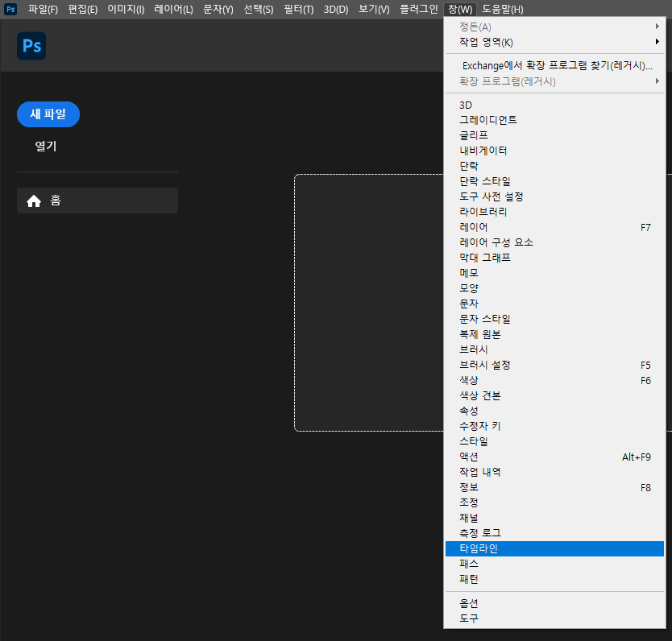Open the 3D(D) menu
Screen dimensions: 672x641
(x=336, y=9)
